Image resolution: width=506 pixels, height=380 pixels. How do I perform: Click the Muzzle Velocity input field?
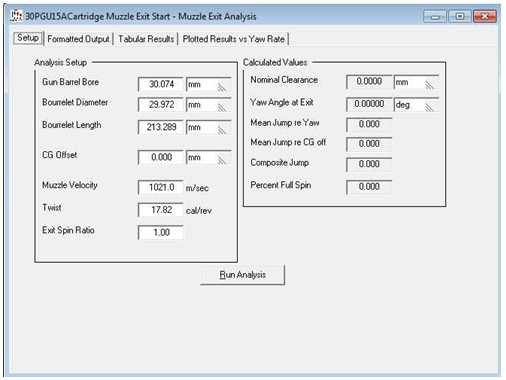pos(161,187)
